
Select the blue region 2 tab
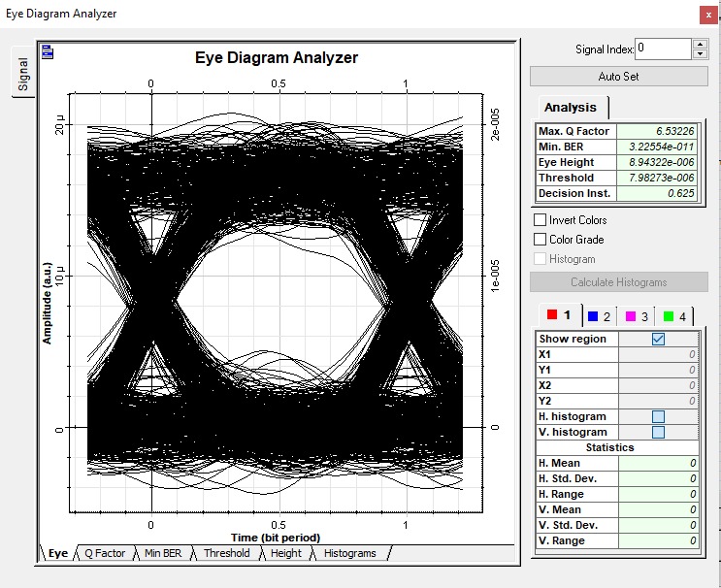point(599,316)
